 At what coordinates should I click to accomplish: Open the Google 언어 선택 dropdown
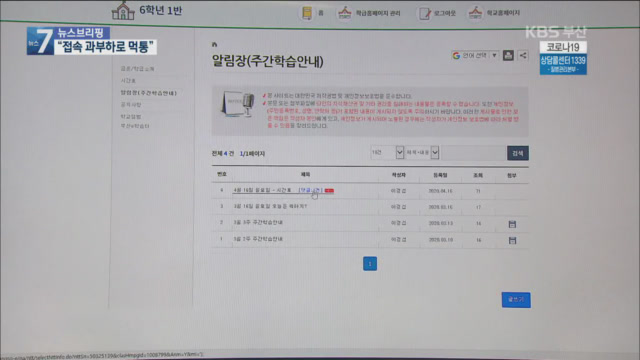(x=475, y=55)
